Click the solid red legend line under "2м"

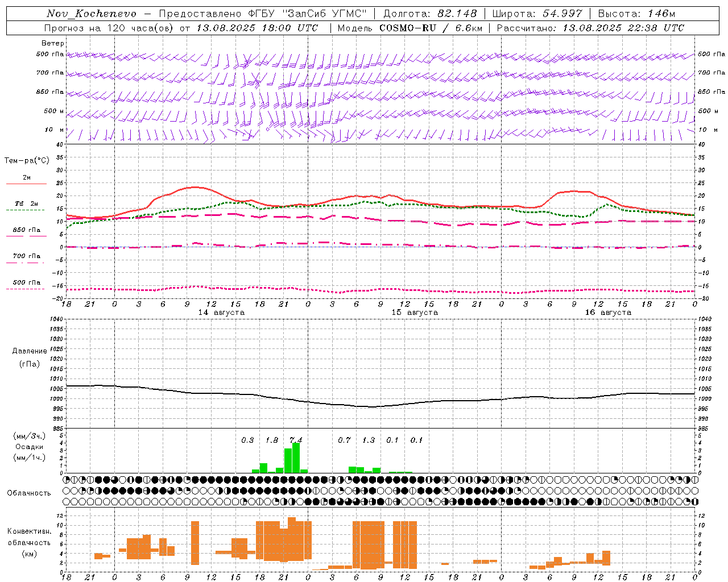pos(26,184)
